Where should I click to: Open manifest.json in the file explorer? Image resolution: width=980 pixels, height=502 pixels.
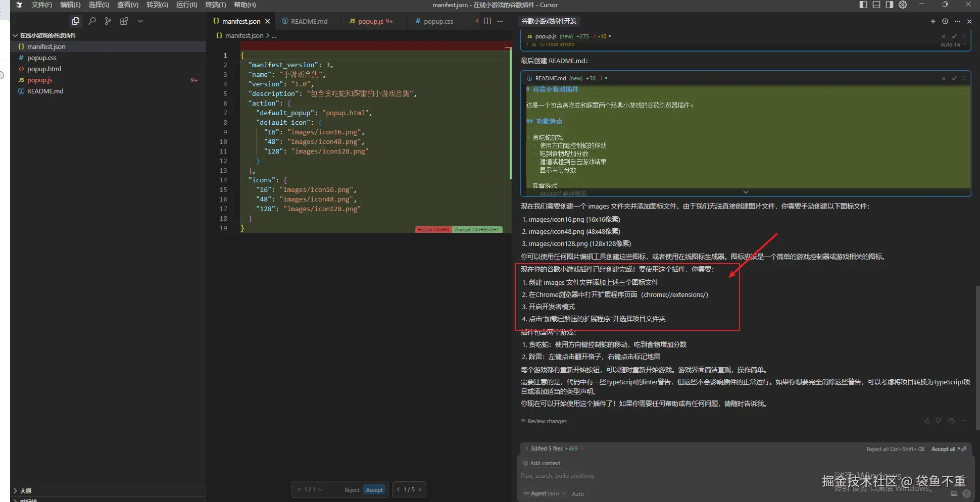pyautogui.click(x=108, y=46)
